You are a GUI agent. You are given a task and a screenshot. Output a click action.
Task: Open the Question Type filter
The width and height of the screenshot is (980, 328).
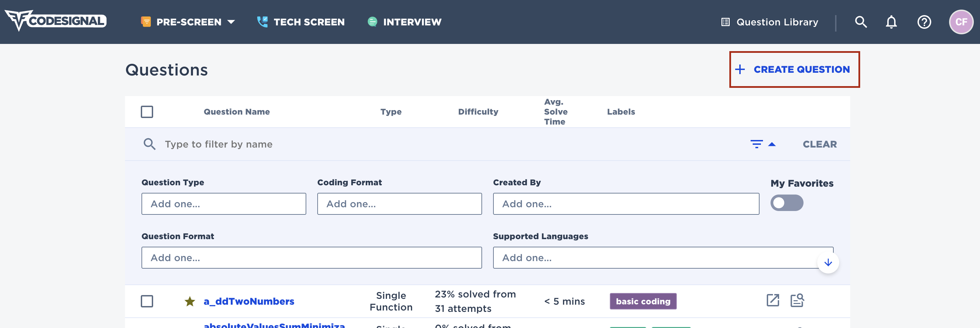pyautogui.click(x=224, y=204)
